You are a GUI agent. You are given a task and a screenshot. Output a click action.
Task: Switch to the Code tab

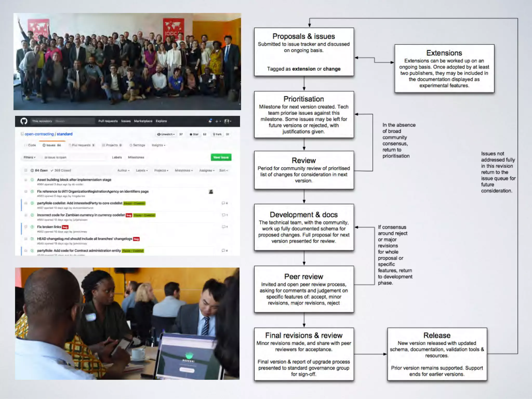[x=30, y=145]
